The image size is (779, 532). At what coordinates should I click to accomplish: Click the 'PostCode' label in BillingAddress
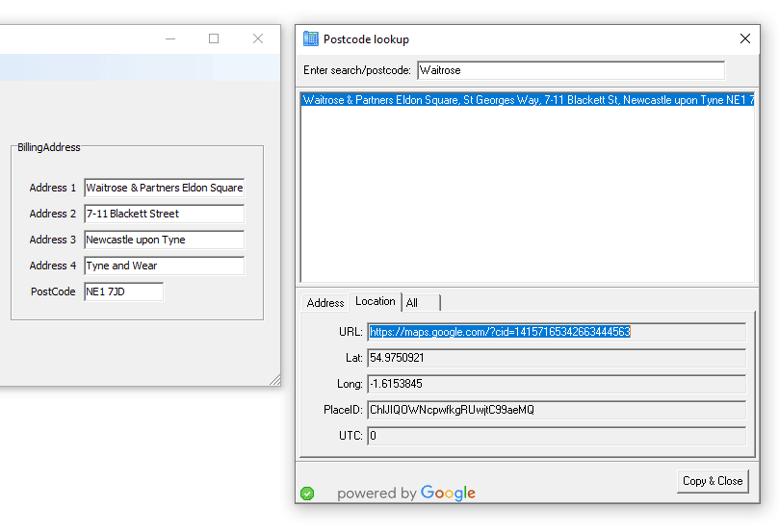click(x=53, y=291)
